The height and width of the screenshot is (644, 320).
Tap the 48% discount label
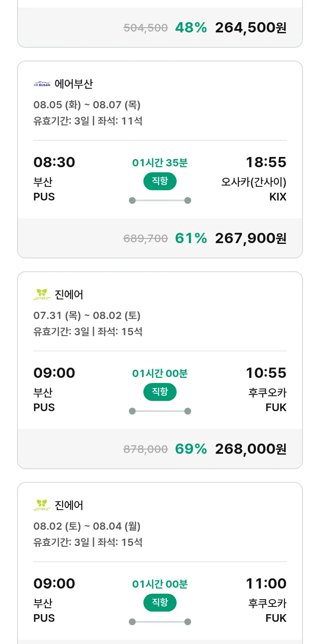191,28
